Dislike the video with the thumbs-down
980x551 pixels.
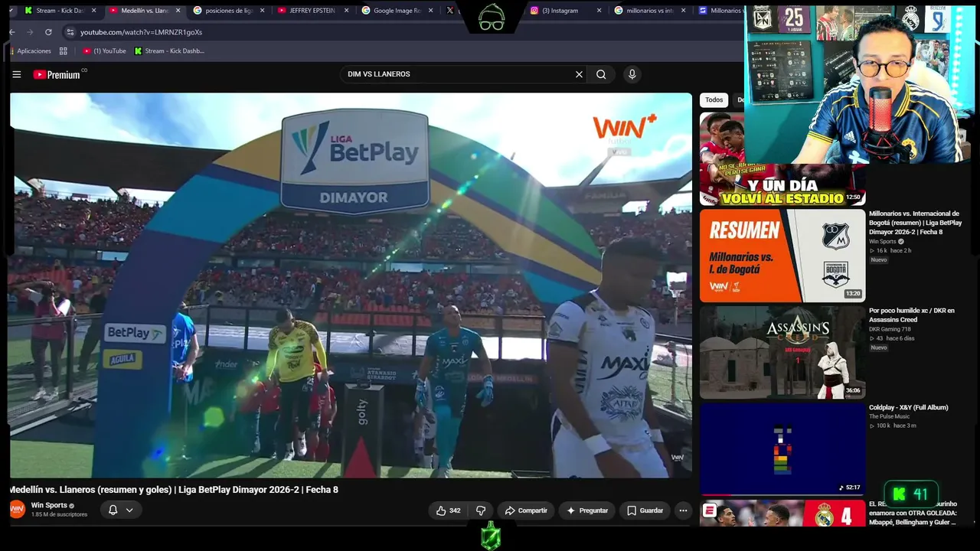(x=481, y=510)
